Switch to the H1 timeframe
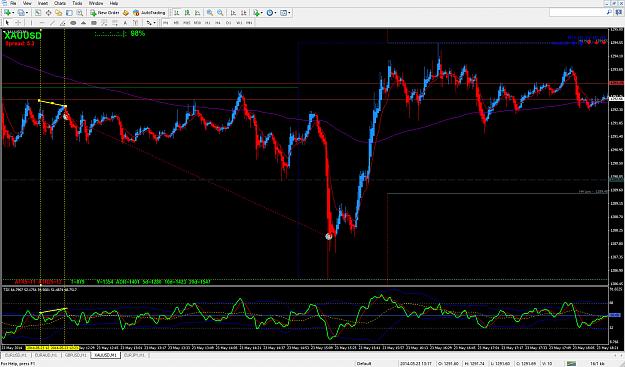 (208, 23)
